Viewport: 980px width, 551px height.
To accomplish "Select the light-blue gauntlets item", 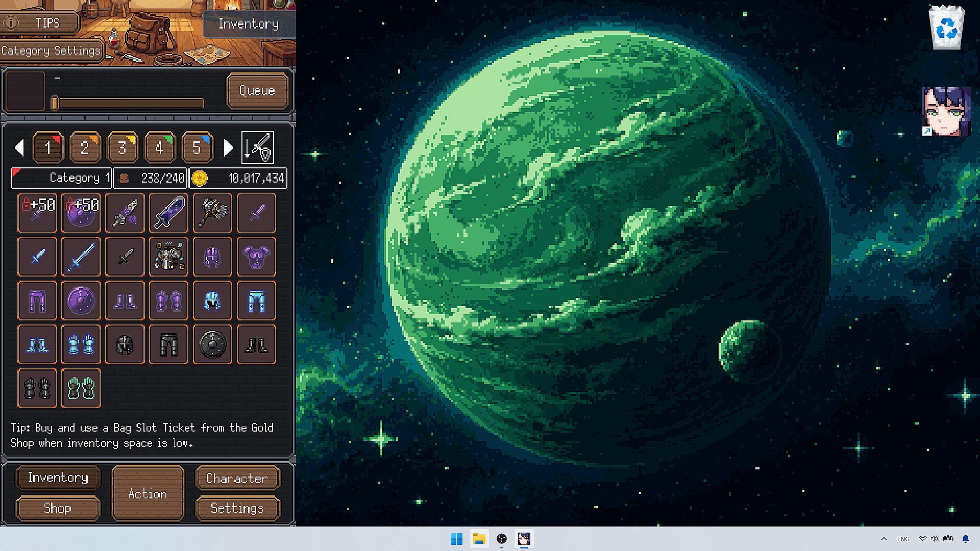I will point(81,344).
